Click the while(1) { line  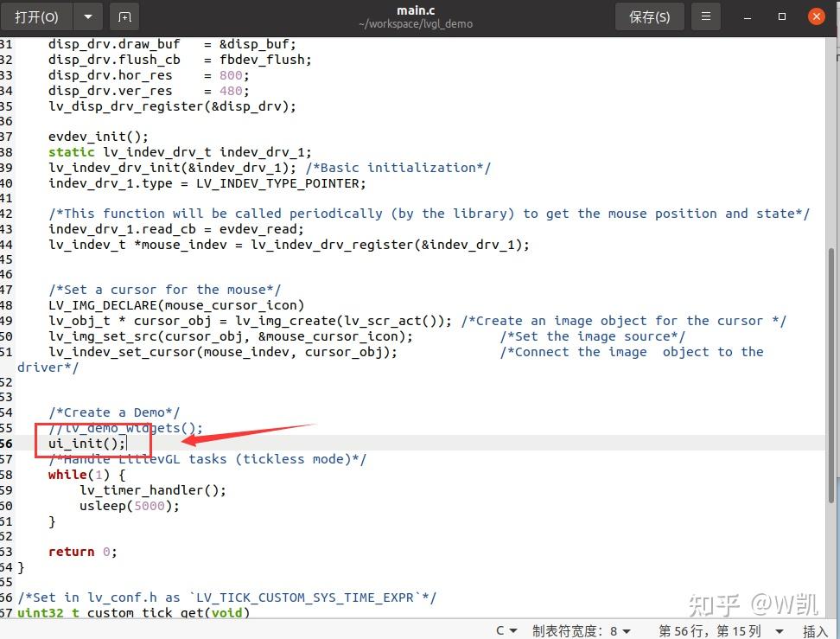tap(86, 475)
